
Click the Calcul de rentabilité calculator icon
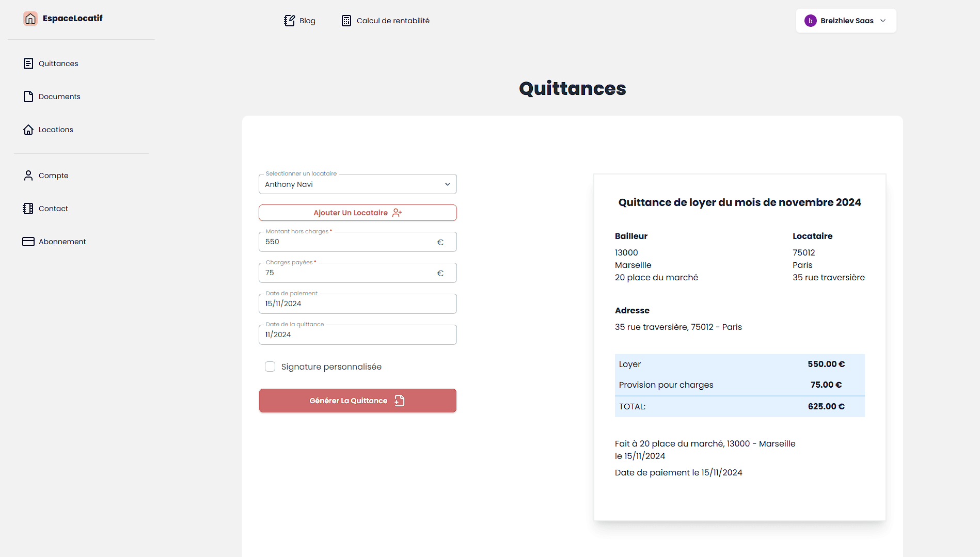346,21
